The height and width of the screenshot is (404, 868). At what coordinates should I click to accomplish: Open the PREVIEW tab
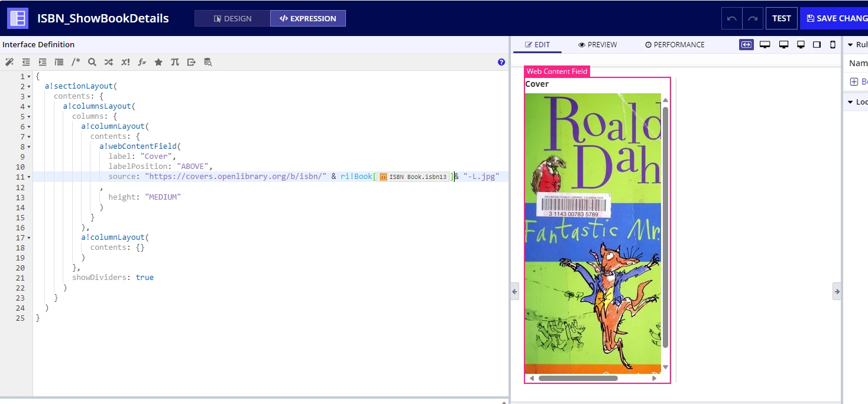(598, 44)
